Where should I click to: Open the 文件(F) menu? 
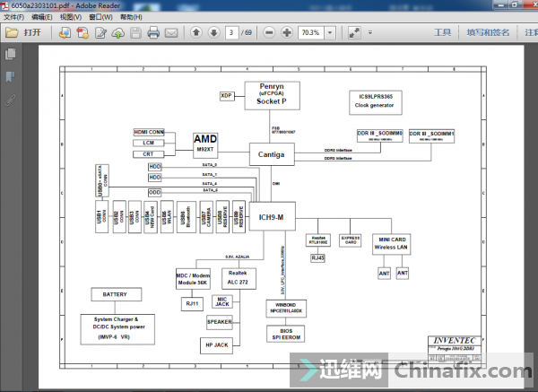click(x=13, y=17)
